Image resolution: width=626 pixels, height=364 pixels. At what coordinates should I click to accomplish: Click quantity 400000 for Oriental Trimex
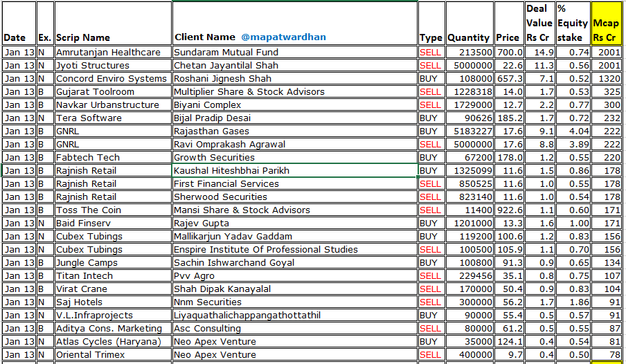[469, 355]
